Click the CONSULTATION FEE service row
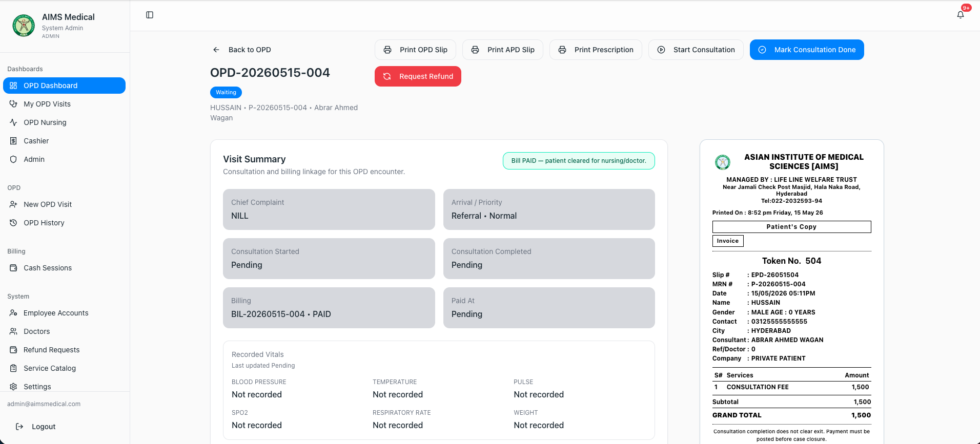This screenshot has width=980, height=444. [x=791, y=387]
